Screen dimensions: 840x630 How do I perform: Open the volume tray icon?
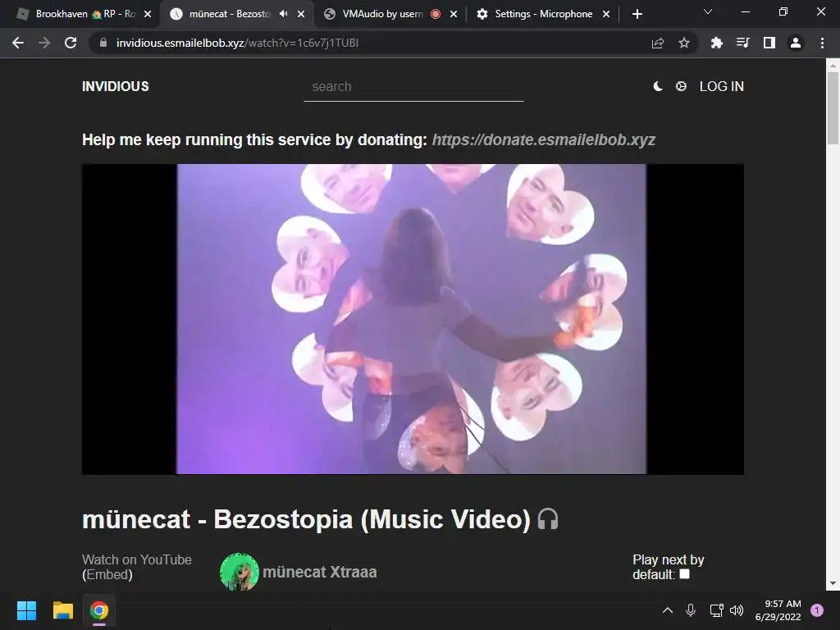click(x=737, y=610)
